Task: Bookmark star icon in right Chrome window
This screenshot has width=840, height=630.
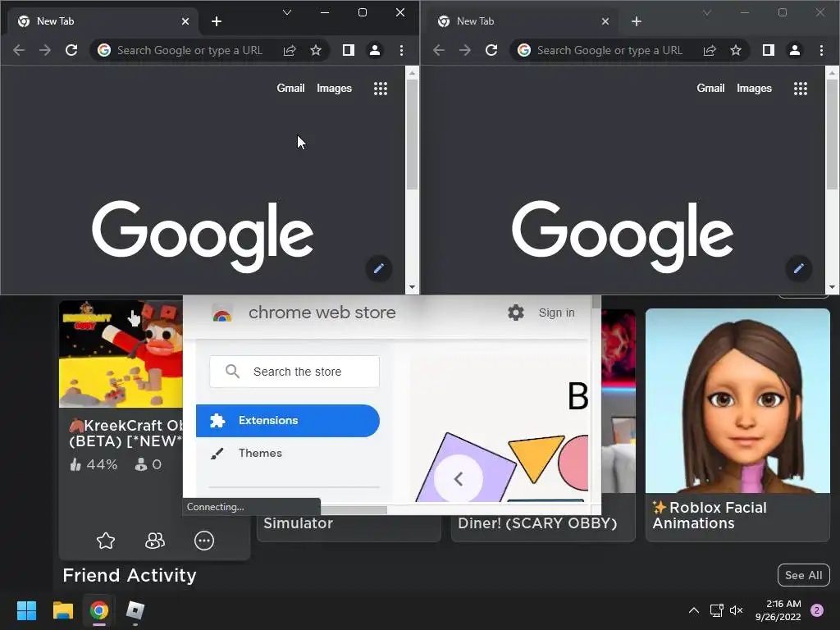Action: pos(736,50)
